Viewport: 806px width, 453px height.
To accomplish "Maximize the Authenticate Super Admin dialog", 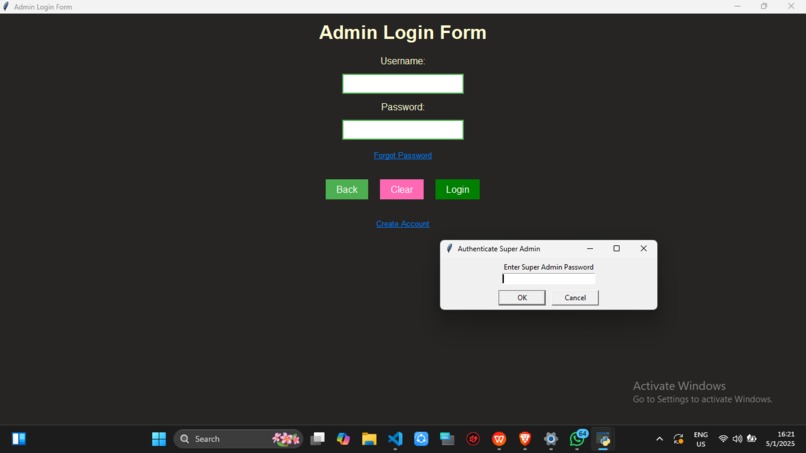I will pos(616,248).
